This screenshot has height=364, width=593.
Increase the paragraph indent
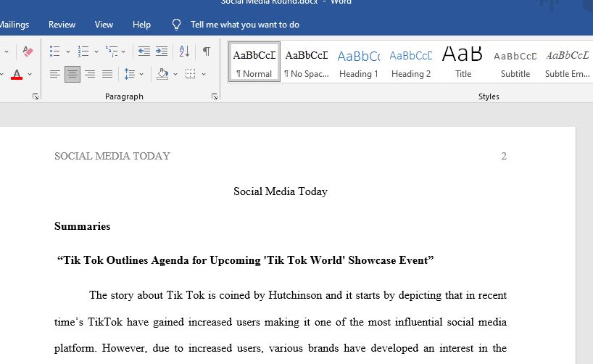tap(162, 51)
